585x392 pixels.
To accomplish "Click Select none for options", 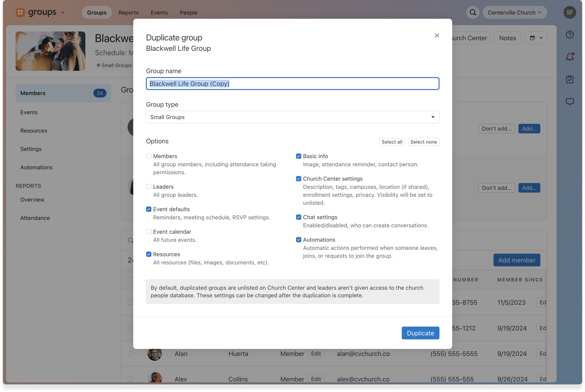I will 423,142.
